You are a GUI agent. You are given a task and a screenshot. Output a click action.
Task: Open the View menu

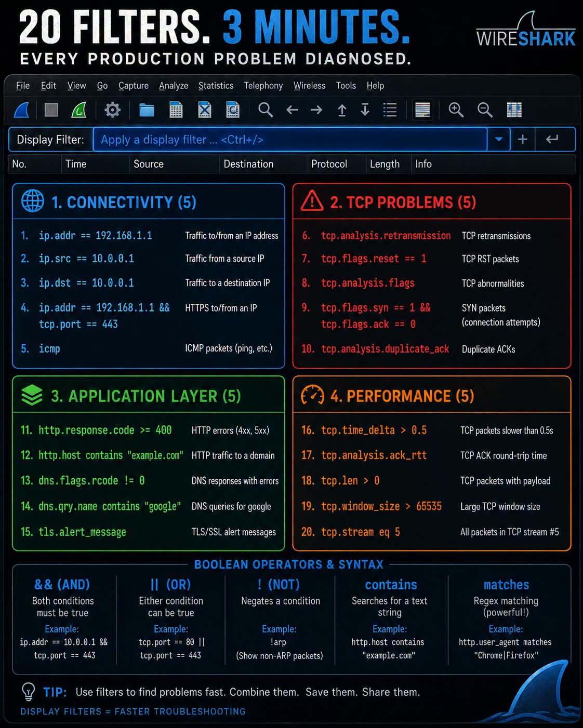coord(77,86)
